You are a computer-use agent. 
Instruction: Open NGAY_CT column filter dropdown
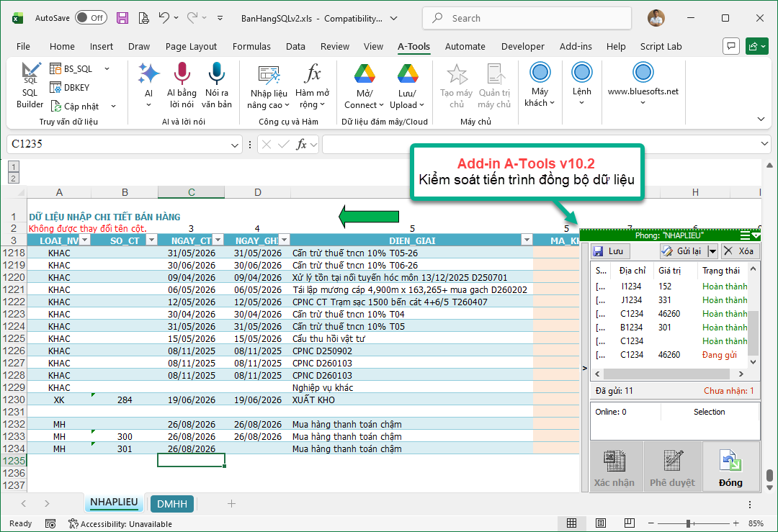(218, 240)
